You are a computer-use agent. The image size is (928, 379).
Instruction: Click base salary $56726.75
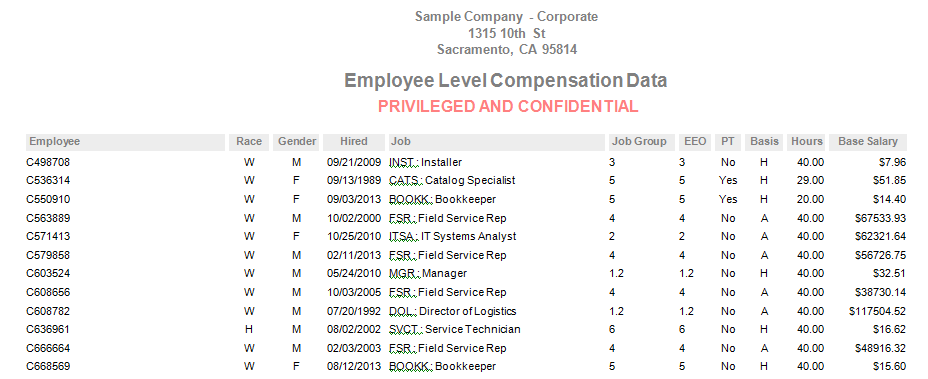coord(880,255)
